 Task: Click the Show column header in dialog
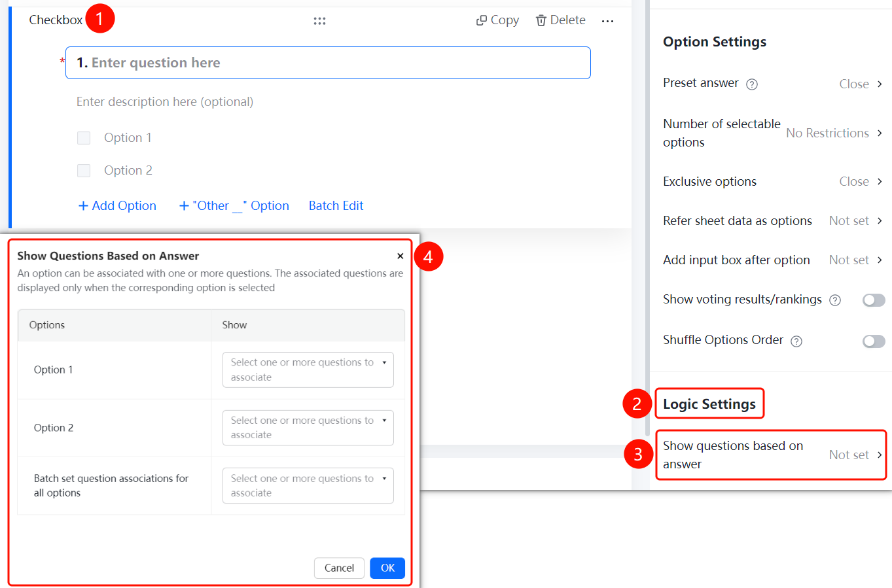(x=234, y=325)
